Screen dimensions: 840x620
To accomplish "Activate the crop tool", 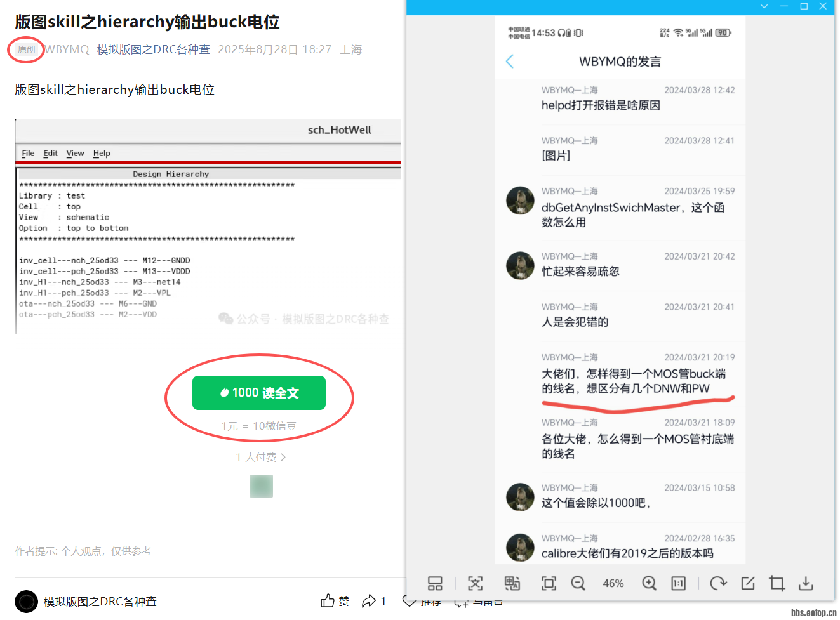I will [776, 583].
